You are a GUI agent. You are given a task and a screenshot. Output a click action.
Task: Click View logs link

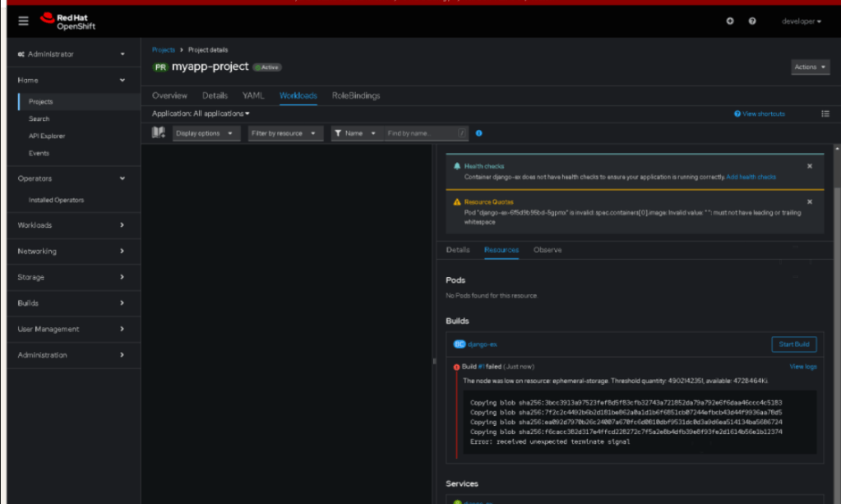point(803,367)
